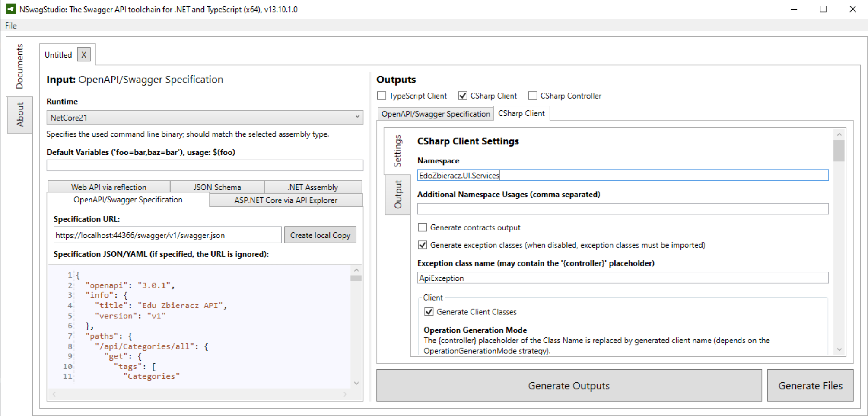This screenshot has width=868, height=416.
Task: Close the Untitled document tab with X
Action: click(84, 55)
